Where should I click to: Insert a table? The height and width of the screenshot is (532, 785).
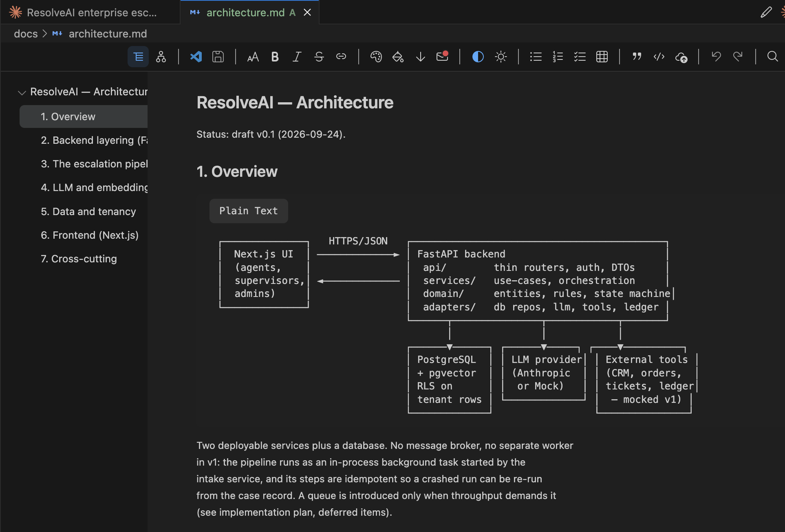(602, 57)
